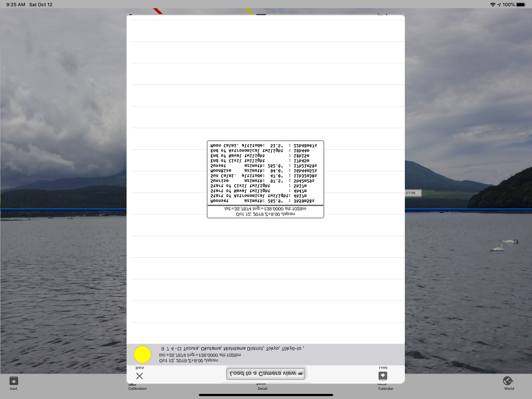Viewport: 532px width, 399px height.
Task: Tap the home indicator bar
Action: click(x=266, y=395)
